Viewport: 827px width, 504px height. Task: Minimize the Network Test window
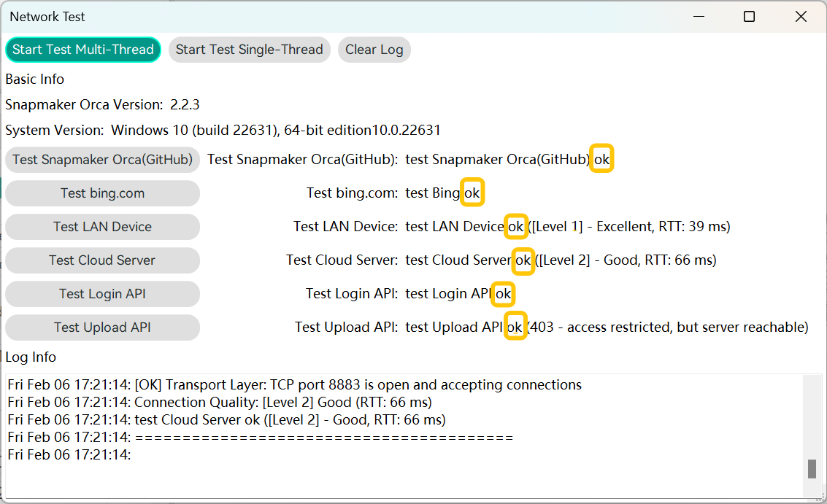(697, 17)
